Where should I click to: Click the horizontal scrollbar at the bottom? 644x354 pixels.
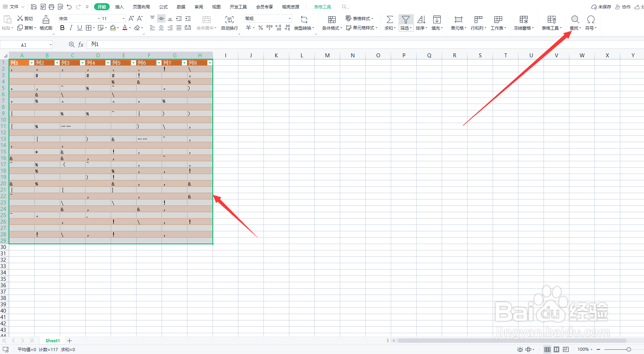tap(512, 341)
